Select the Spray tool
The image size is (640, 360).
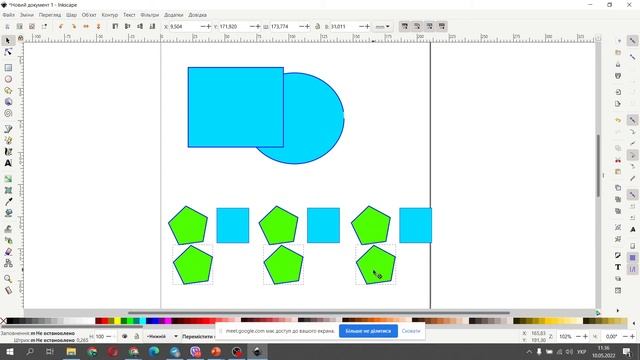8,240
